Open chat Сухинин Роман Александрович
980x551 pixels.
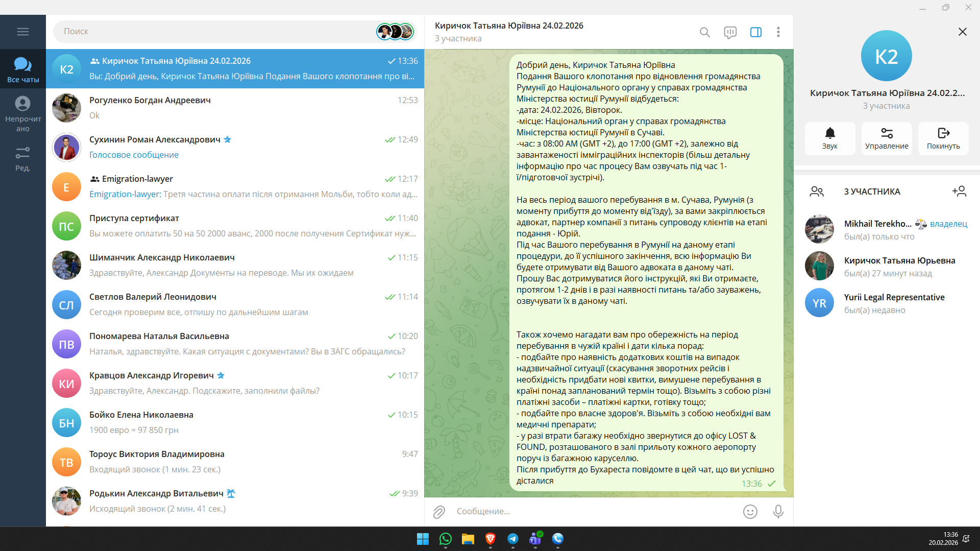[x=235, y=148]
